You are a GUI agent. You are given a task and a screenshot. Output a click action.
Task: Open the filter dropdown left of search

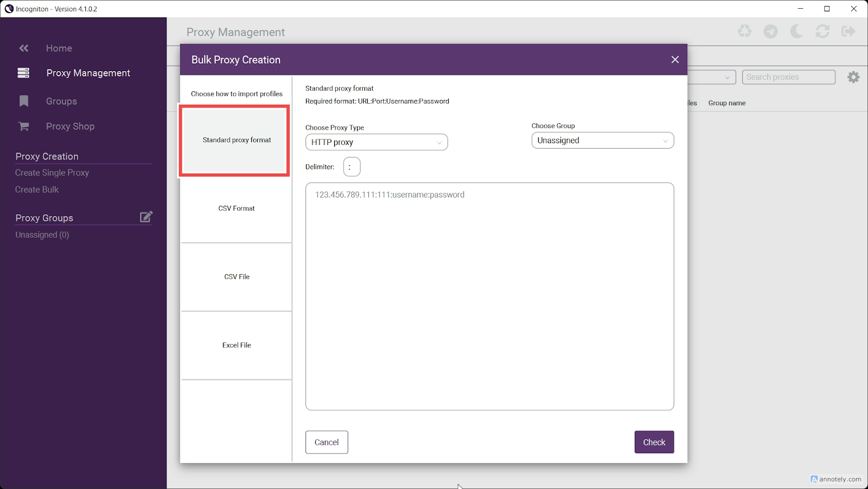coord(712,77)
